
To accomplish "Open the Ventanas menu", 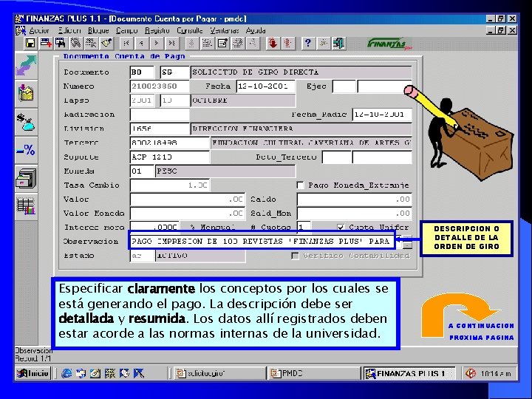I will coord(225,30).
